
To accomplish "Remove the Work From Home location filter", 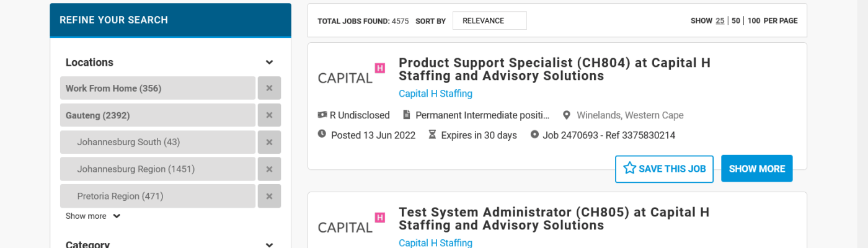I will point(269,88).
